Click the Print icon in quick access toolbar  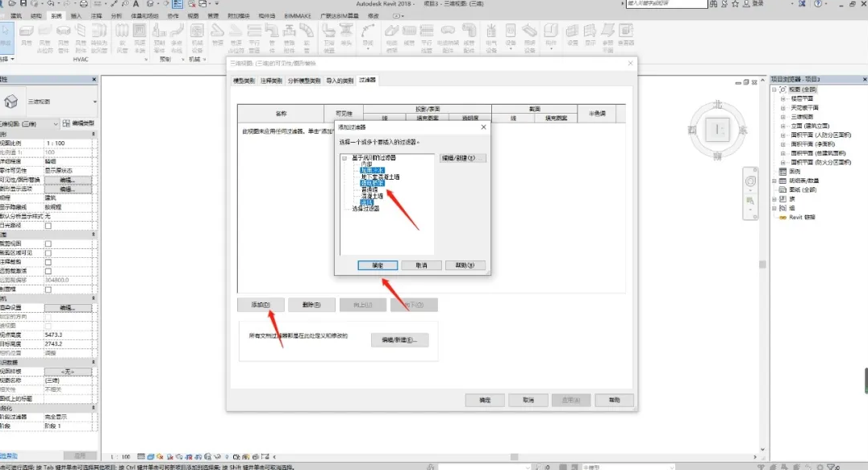click(83, 3)
